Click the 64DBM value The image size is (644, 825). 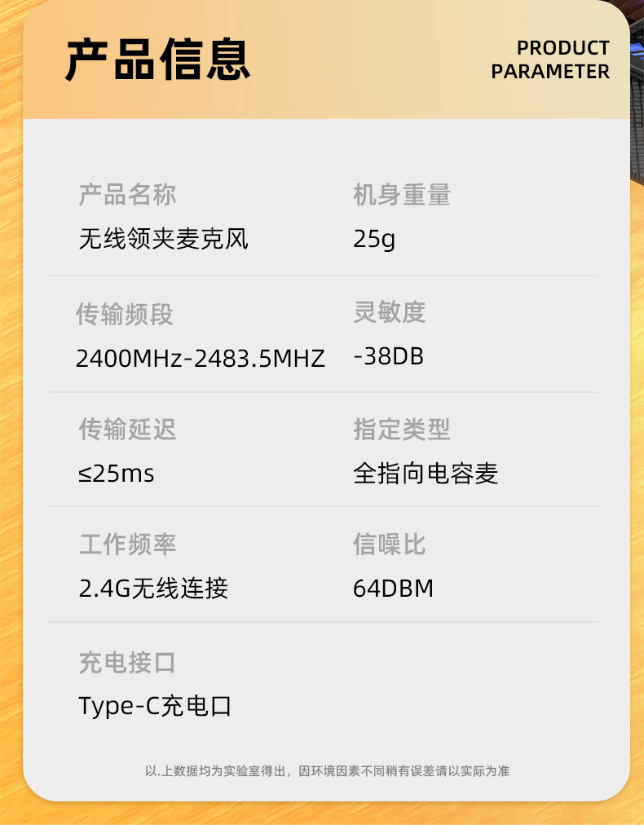[393, 588]
